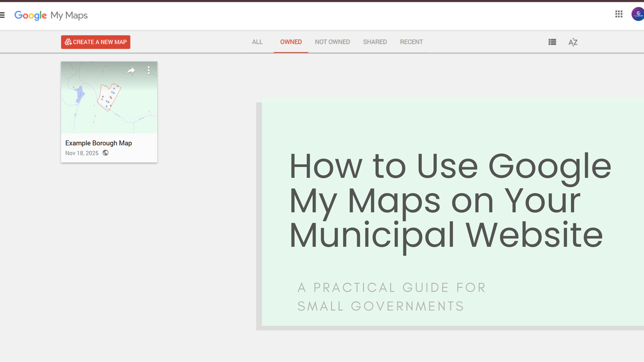Click the map pin icon inside the red button

[68, 42]
